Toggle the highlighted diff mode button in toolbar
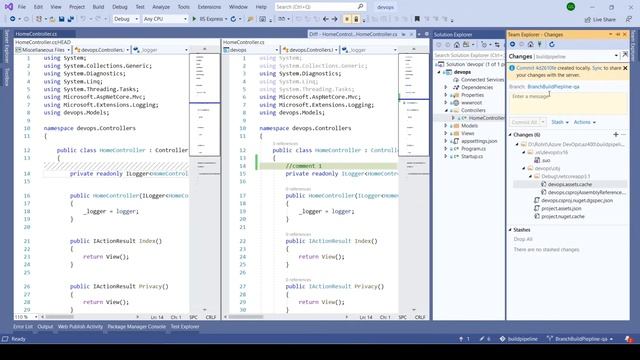This screenshot has height=360, width=640. (347, 19)
